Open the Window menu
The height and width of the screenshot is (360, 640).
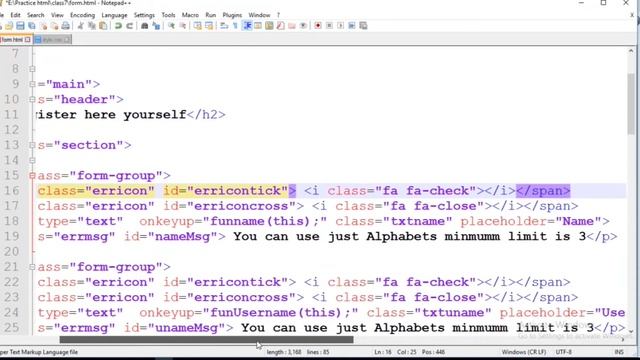[259, 15]
